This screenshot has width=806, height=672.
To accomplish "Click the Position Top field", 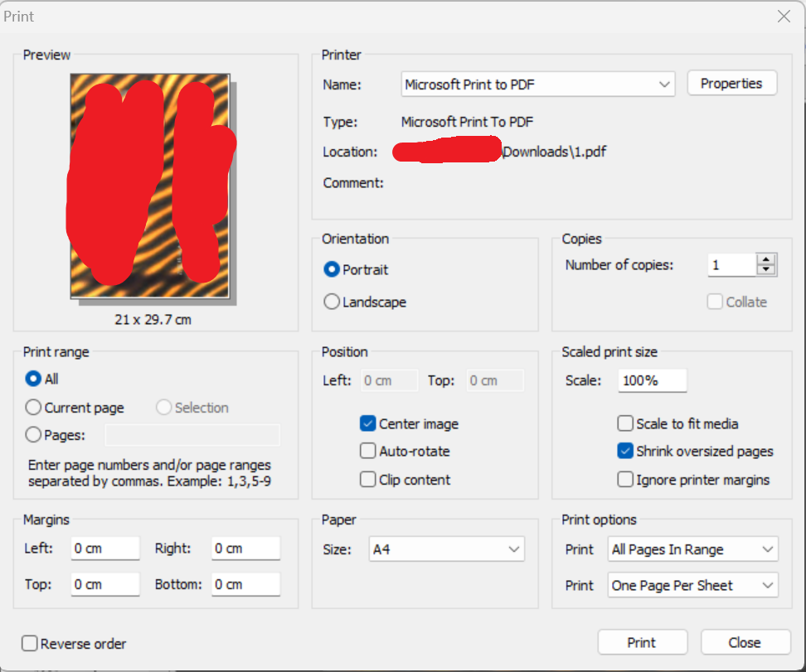I will pyautogui.click(x=495, y=380).
